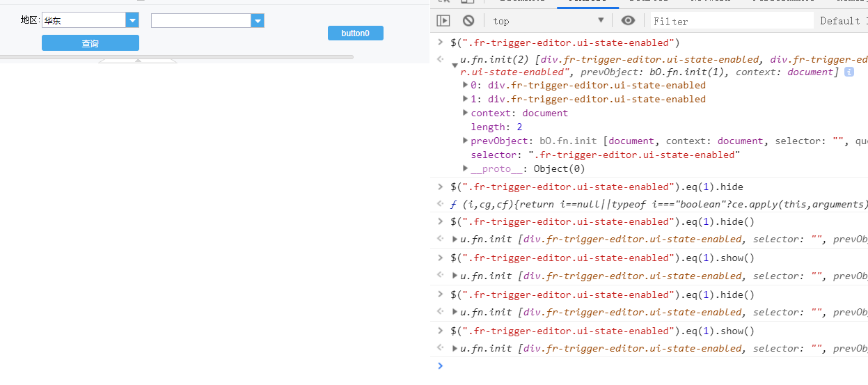Click the blue info badge after document]

849,72
